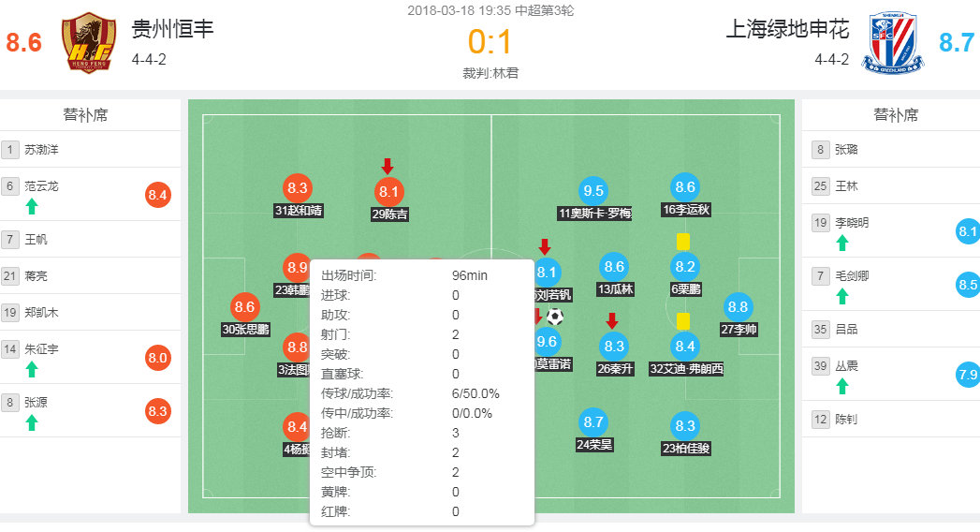The width and height of the screenshot is (980, 532).
Task: Click the 8.7 rating bubble for 荣昊
Action: (x=593, y=422)
